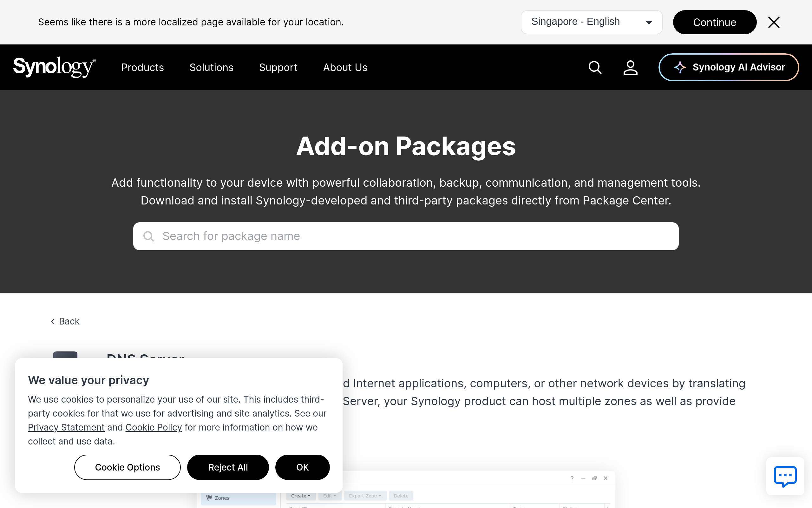Image resolution: width=812 pixels, height=508 pixels.
Task: Dismiss the localized page banner
Action: pos(774,22)
